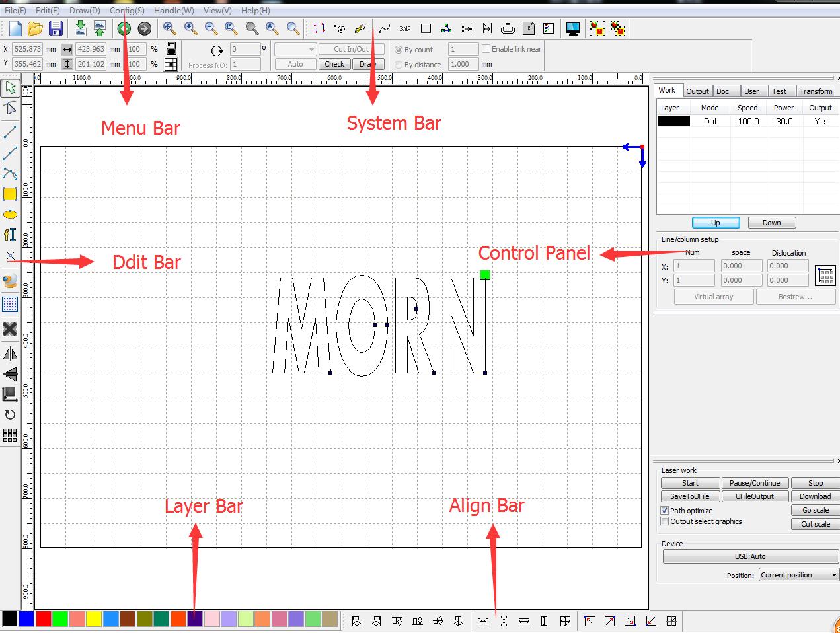Click the USB:Auto device button
The width and height of the screenshot is (840, 633).
coord(750,556)
